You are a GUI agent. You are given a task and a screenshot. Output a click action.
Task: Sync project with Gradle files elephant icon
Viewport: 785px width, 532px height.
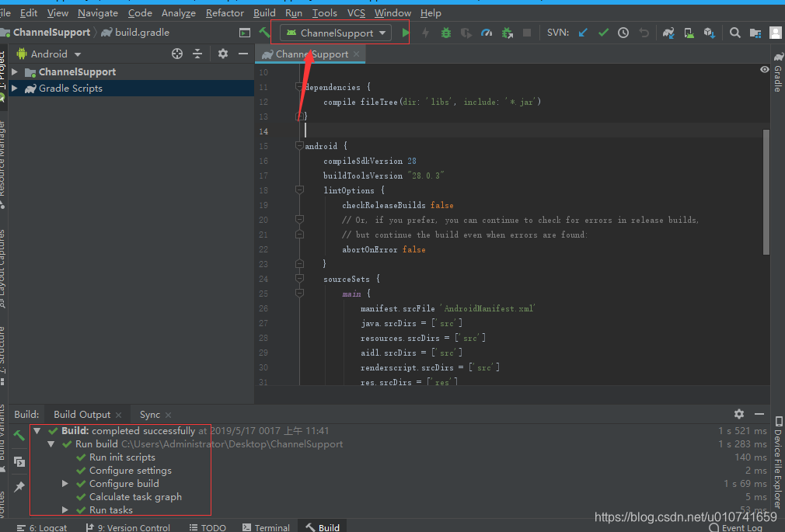pos(667,33)
